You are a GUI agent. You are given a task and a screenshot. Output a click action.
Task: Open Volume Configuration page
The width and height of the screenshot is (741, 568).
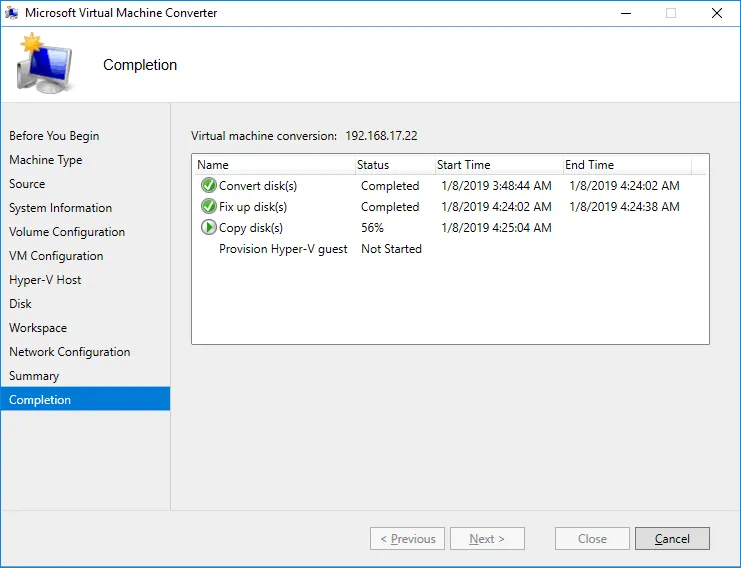[67, 232]
